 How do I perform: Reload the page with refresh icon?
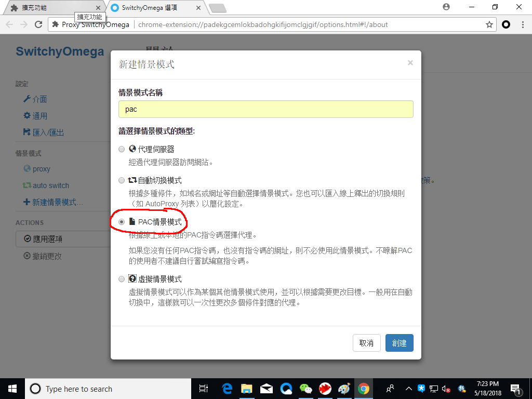(x=38, y=24)
